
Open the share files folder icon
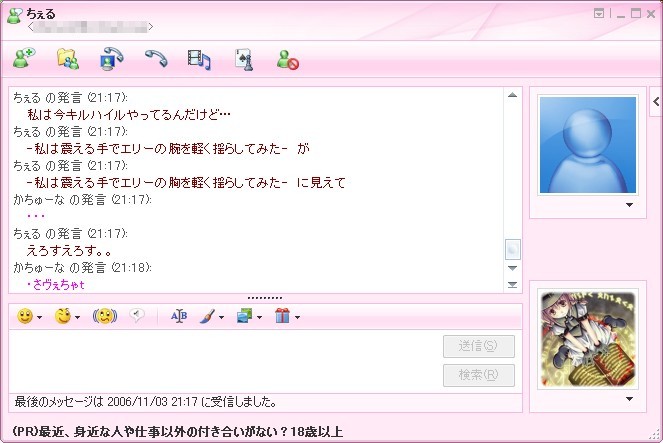pos(68,59)
